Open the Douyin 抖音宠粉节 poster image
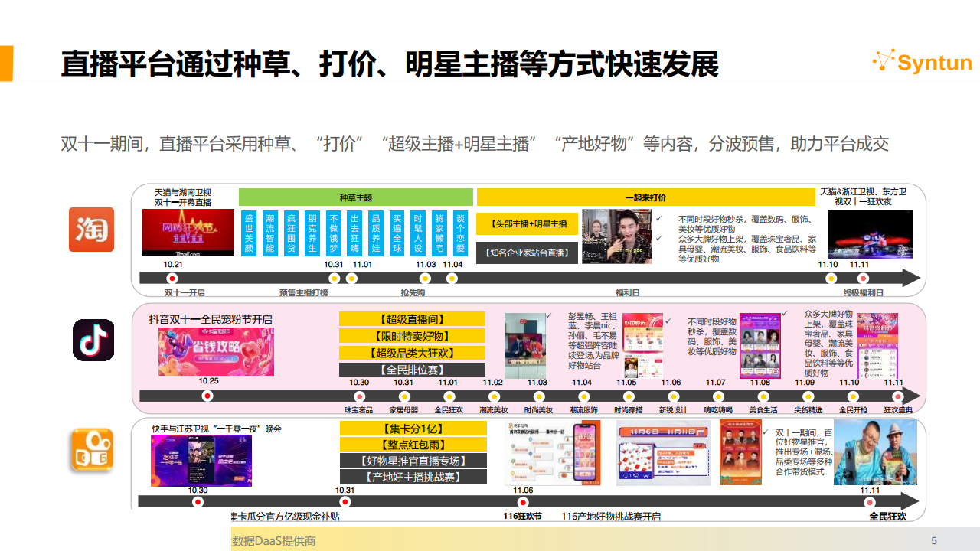This screenshot has width=980, height=551. click(x=877, y=345)
